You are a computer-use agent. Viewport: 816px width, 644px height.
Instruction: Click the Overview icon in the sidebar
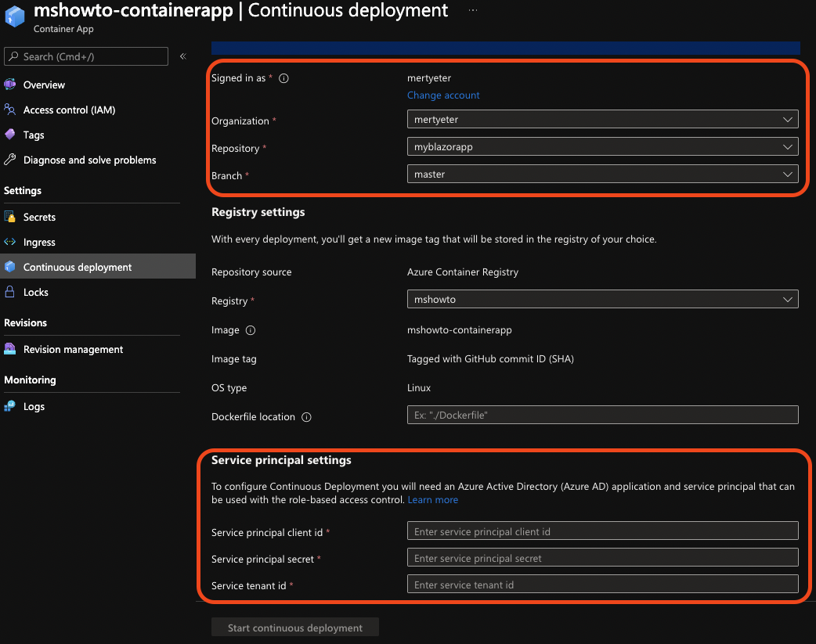10,85
